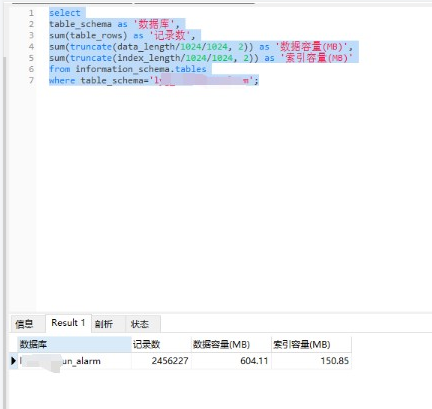
Task: Click the '数据库' alias string on line 2
Action: (x=154, y=24)
